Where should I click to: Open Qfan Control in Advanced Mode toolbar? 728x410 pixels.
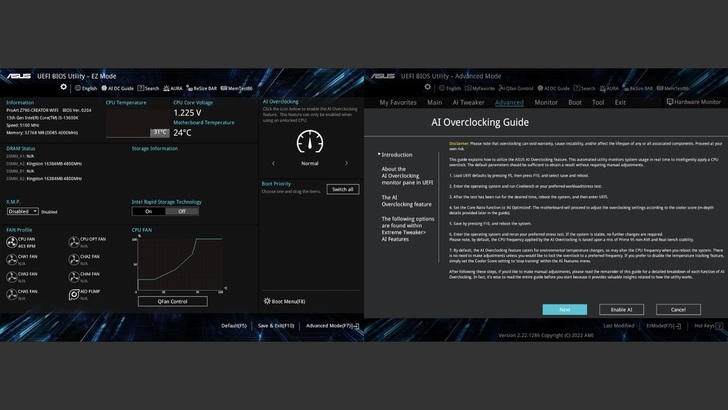pos(516,88)
